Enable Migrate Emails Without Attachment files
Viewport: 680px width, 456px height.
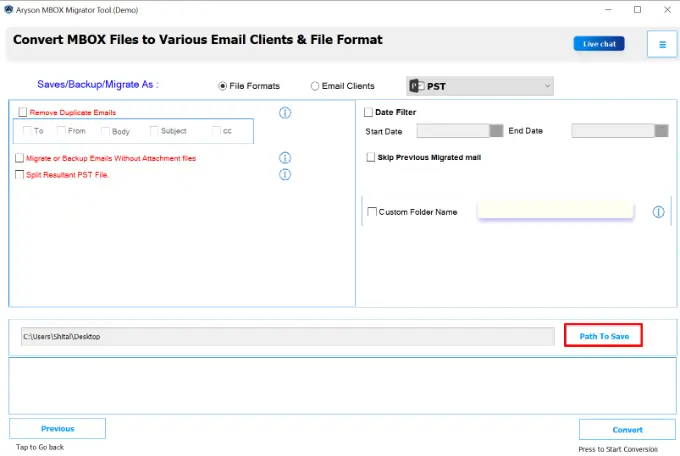(20, 158)
